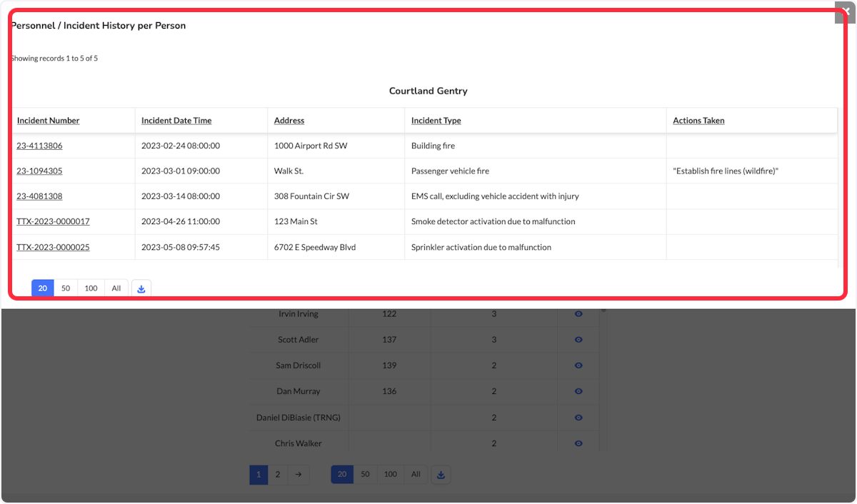The image size is (857, 504).
Task: Sort by Address column header
Action: (289, 121)
